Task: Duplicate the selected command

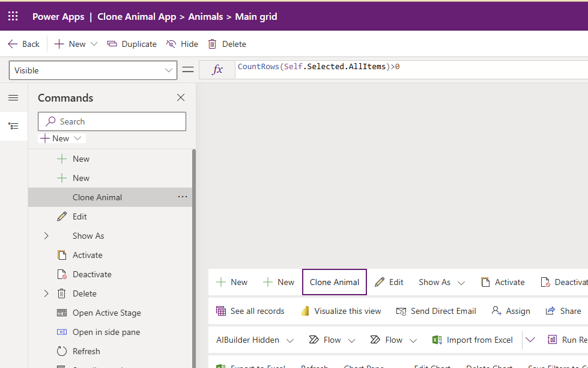Action: click(132, 44)
